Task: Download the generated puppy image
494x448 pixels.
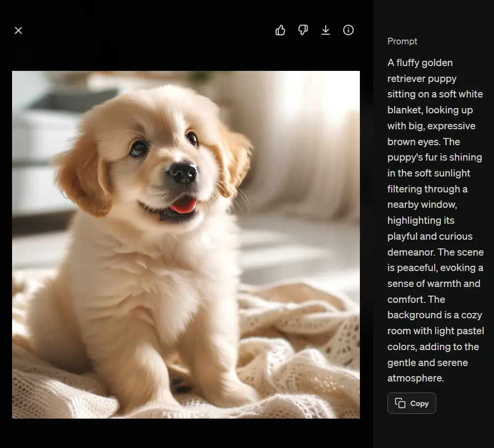Action: pos(326,30)
